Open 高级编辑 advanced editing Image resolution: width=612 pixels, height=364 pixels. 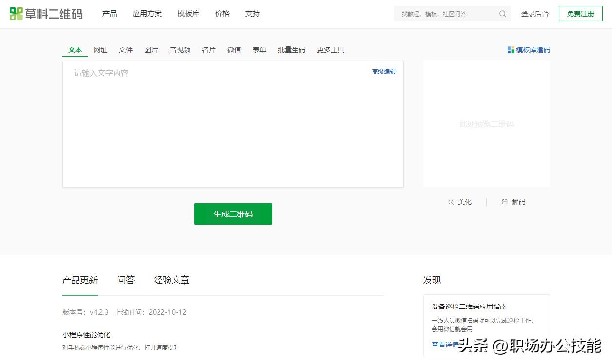tap(384, 71)
